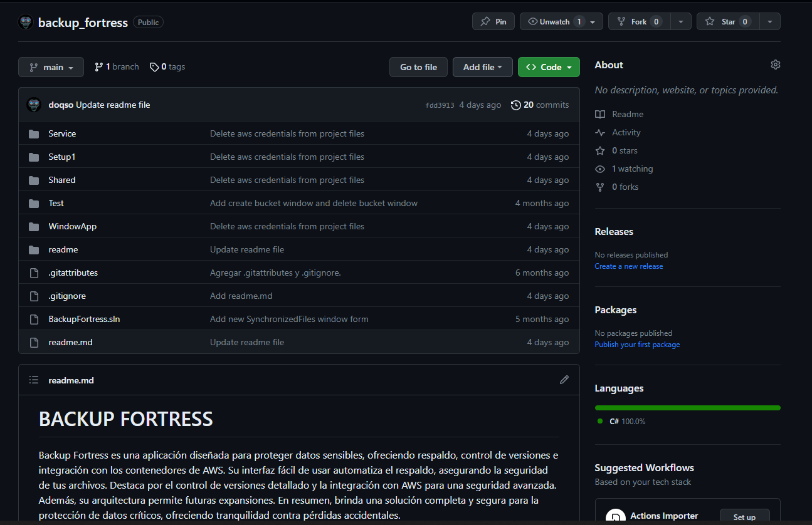Pin the backup_fortress repository
The height and width of the screenshot is (525, 812).
[x=493, y=21]
